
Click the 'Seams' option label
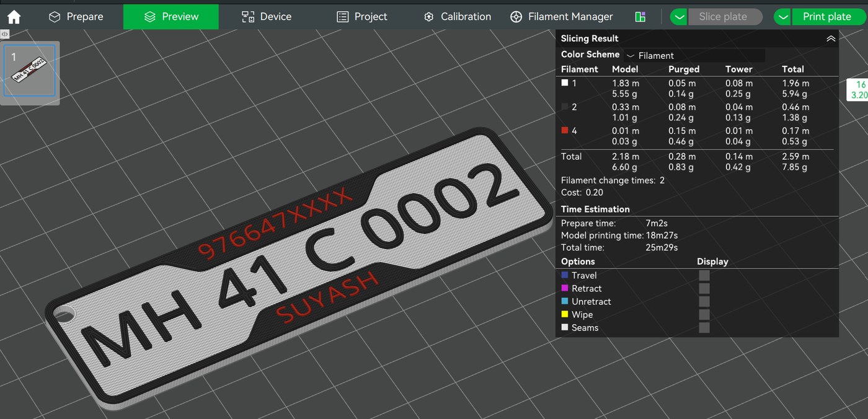point(585,327)
